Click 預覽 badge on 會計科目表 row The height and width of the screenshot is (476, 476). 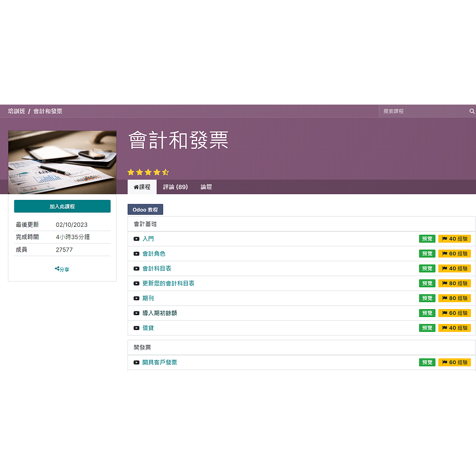(427, 269)
